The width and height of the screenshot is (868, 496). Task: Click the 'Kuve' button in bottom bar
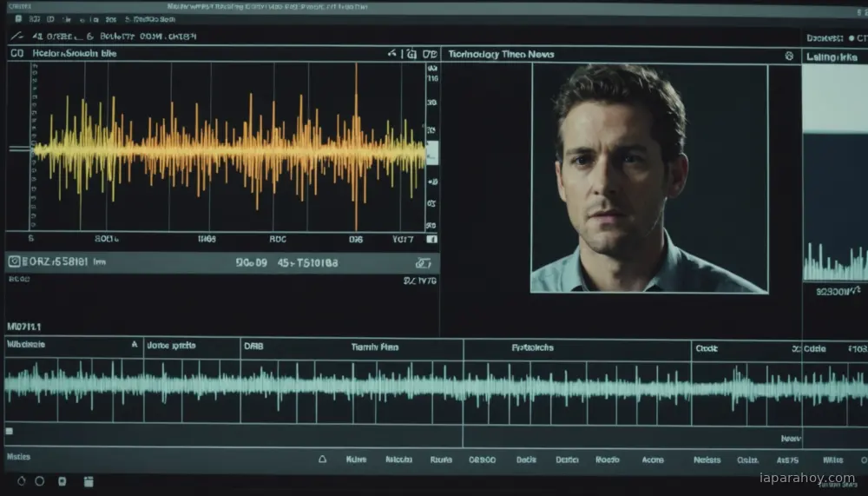tap(356, 460)
